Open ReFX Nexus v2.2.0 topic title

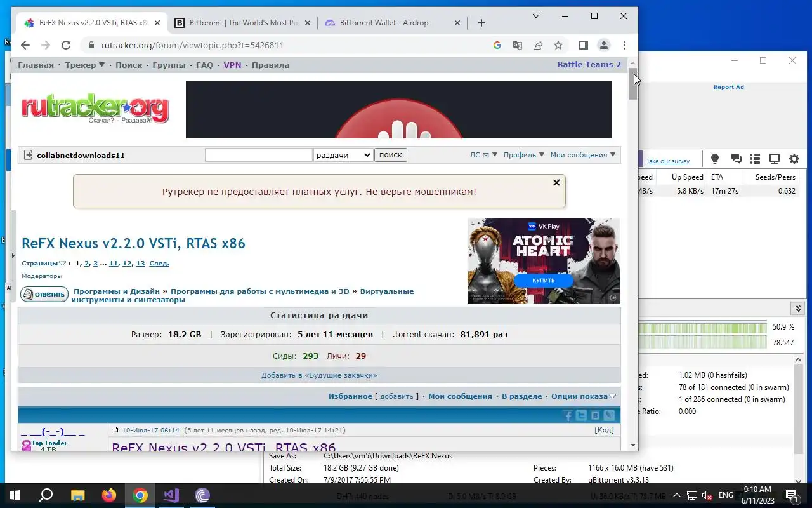click(133, 243)
